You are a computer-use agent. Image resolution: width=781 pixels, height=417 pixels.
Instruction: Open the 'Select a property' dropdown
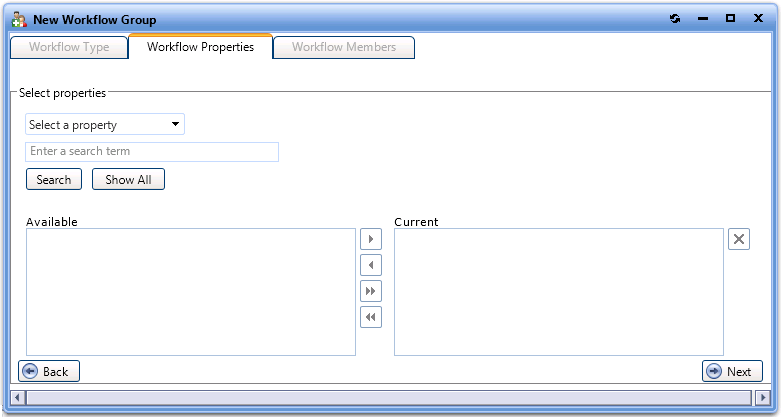coord(105,125)
